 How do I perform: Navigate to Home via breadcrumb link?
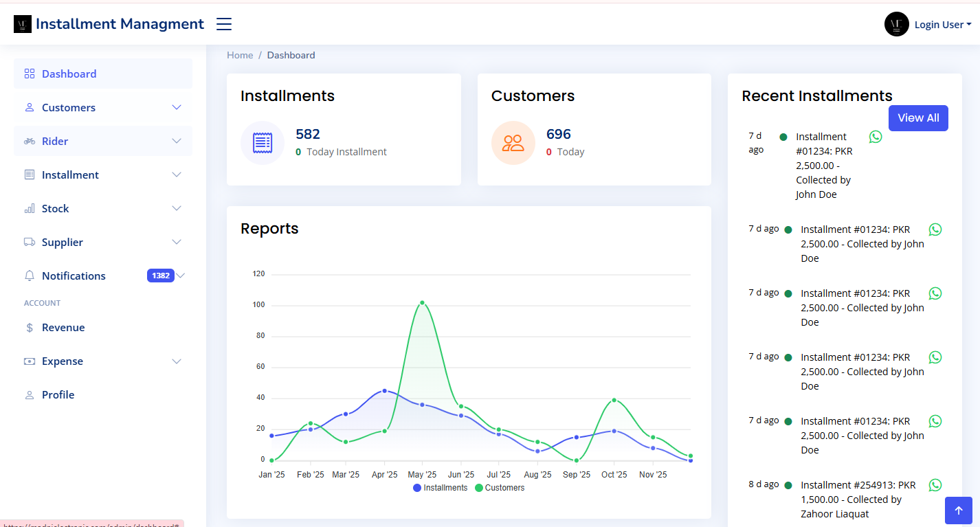tap(240, 55)
